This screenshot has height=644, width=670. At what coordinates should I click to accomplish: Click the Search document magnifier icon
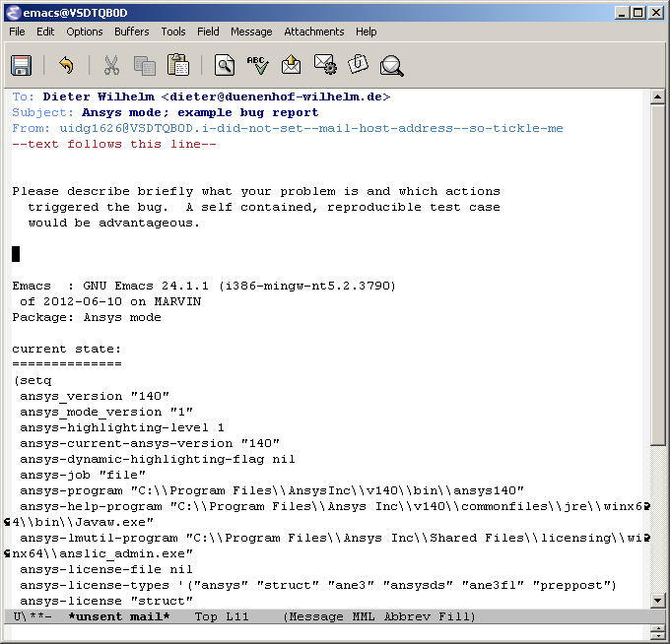tap(225, 65)
